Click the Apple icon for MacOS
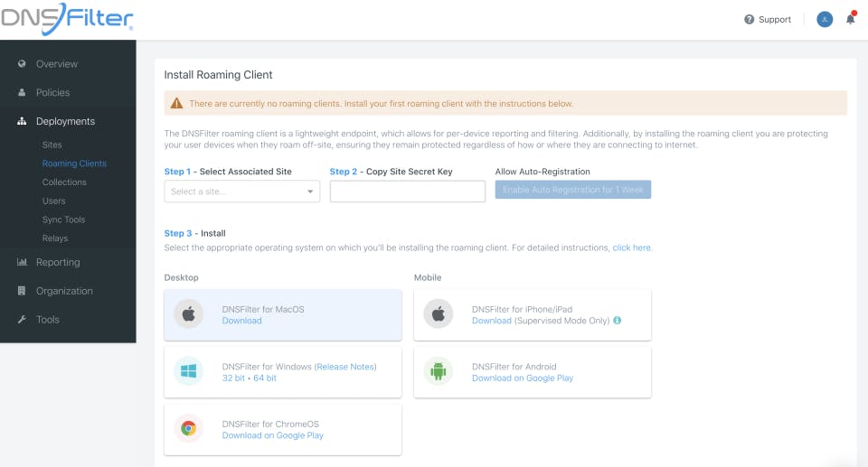868x467 pixels. (x=188, y=314)
